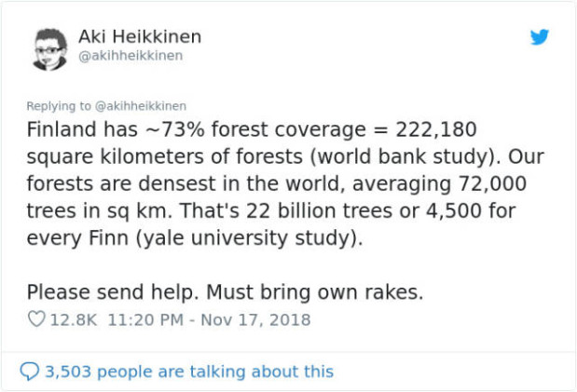
Task: Click the 12.8K likes count
Action: 75,320
